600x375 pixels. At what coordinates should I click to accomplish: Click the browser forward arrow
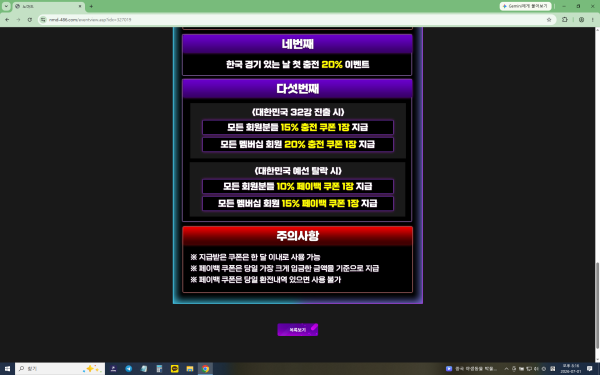pos(18,20)
